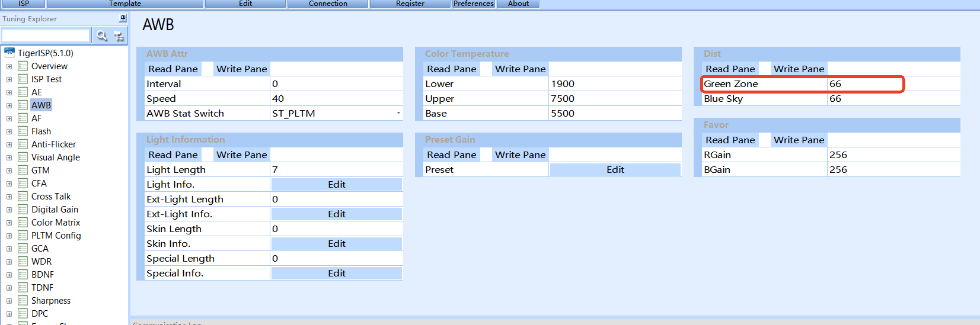Viewport: 980px width, 325px height.
Task: Open the Template menu
Action: [x=125, y=4]
